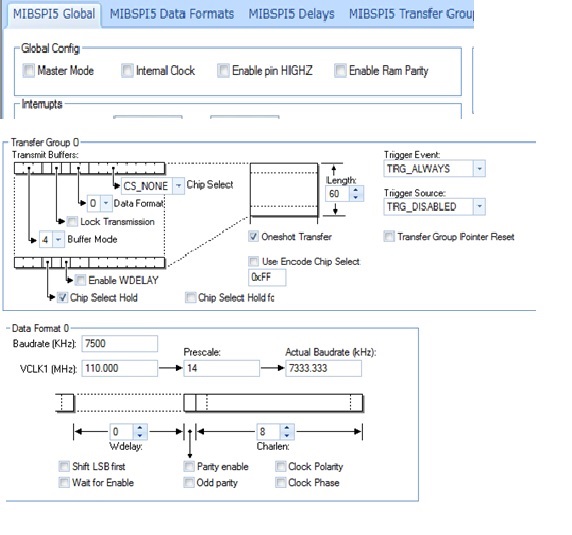The height and width of the screenshot is (535, 572).
Task: Click the Wdelay value field
Action: click(x=122, y=432)
